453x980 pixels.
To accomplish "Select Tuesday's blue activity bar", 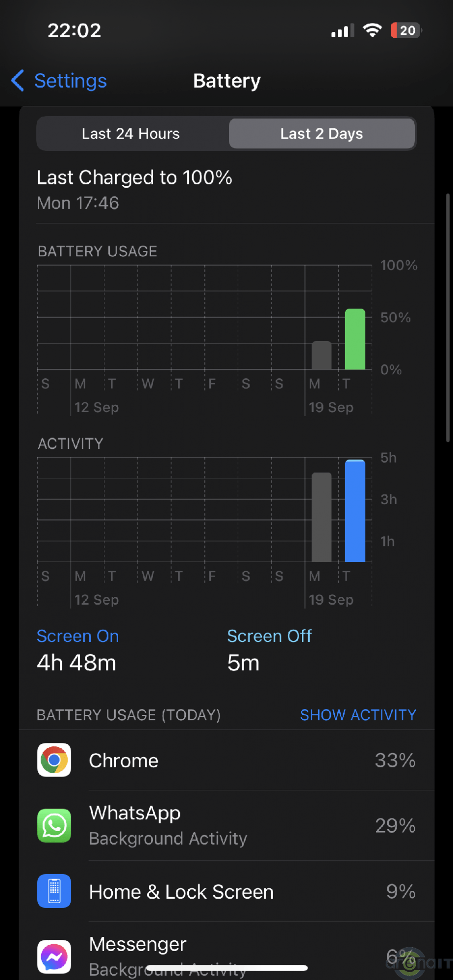I will tap(355, 511).
